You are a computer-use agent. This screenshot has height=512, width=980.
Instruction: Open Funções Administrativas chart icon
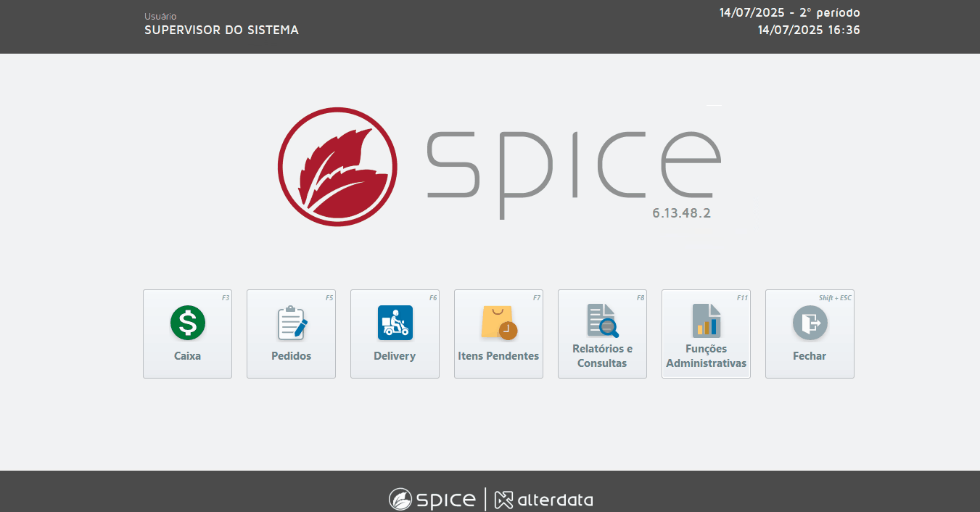[706, 321]
